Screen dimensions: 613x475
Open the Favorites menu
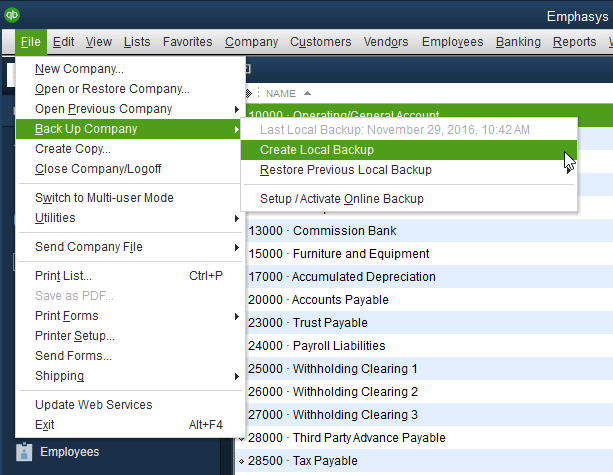tap(188, 42)
